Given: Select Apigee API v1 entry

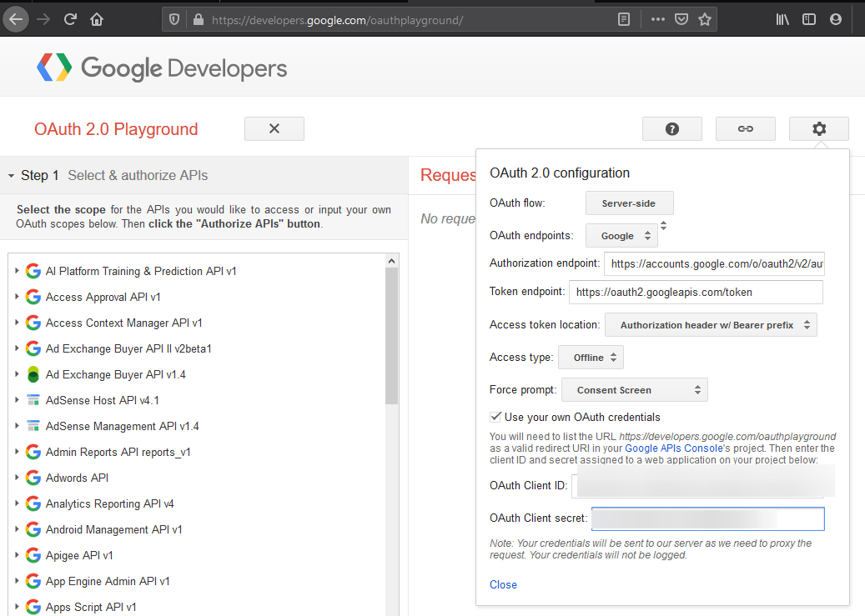Looking at the screenshot, I should coord(79,555).
